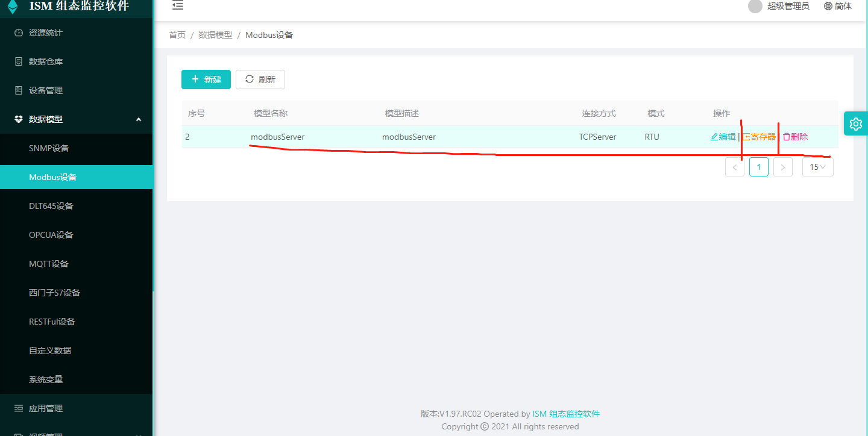This screenshot has height=436, width=868.
Task: Open 寄存器 for modbusServer row
Action: (x=759, y=137)
